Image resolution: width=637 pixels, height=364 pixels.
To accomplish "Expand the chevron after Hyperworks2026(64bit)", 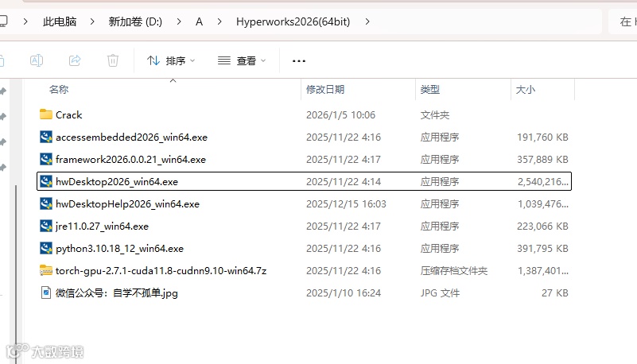I will click(x=367, y=21).
